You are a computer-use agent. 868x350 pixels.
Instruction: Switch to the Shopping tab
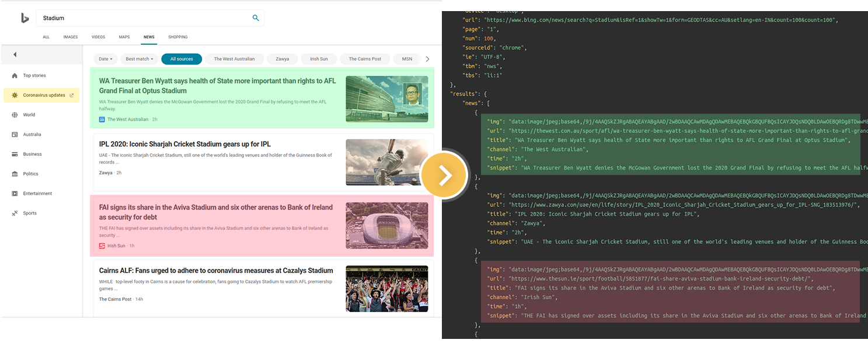pyautogui.click(x=178, y=37)
